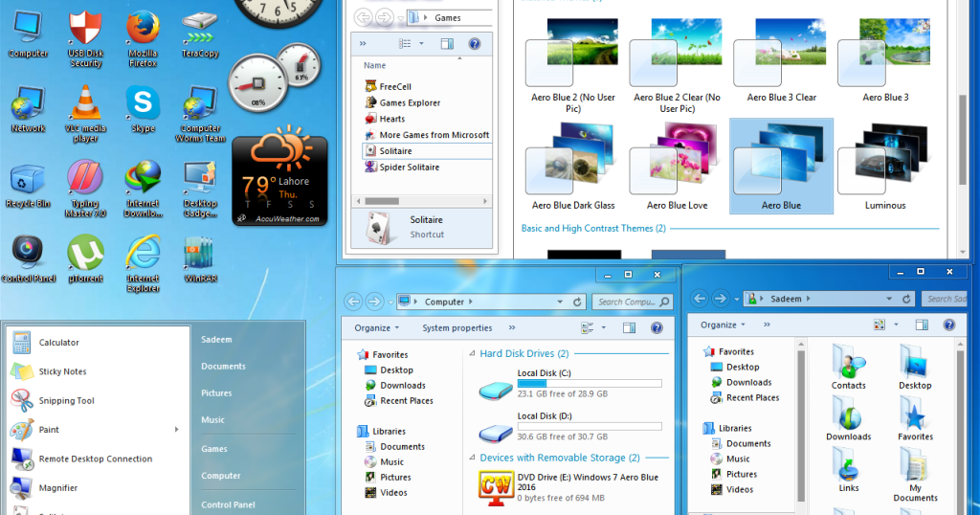The width and height of the screenshot is (980, 515).
Task: Select Local Disk (C:) drive
Action: pos(570,383)
